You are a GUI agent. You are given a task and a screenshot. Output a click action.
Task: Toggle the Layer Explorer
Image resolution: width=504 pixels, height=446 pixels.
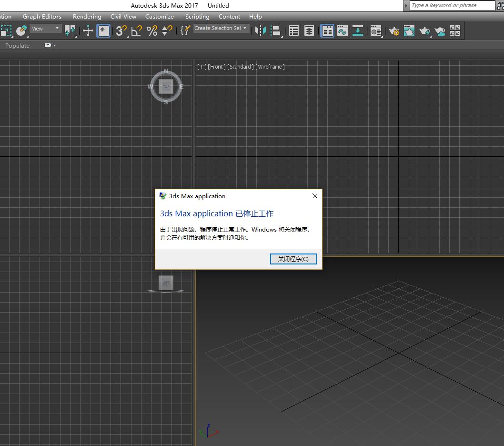pyautogui.click(x=309, y=31)
